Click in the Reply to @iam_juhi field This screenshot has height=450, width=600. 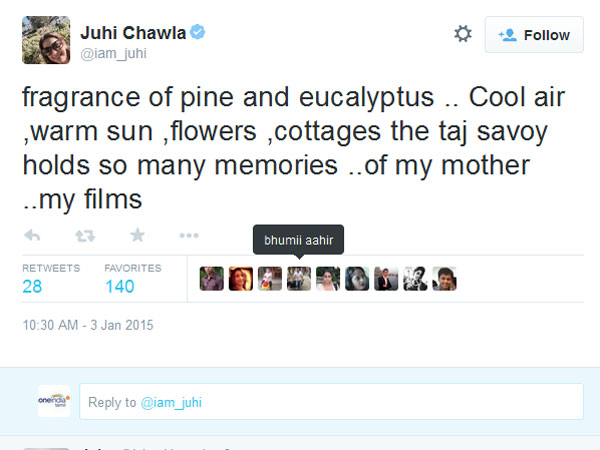tap(331, 402)
